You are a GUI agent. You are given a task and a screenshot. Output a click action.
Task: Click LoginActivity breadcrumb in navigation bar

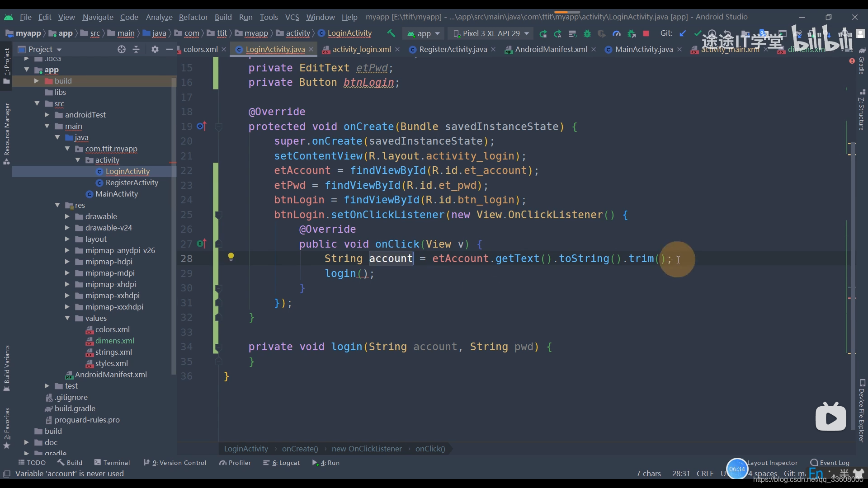[349, 33]
